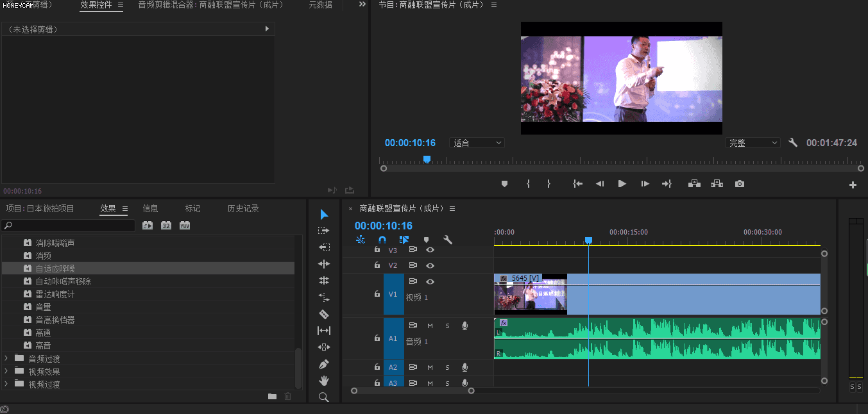The width and height of the screenshot is (868, 414).
Task: Open timeline sequence panel menu
Action: coord(452,208)
